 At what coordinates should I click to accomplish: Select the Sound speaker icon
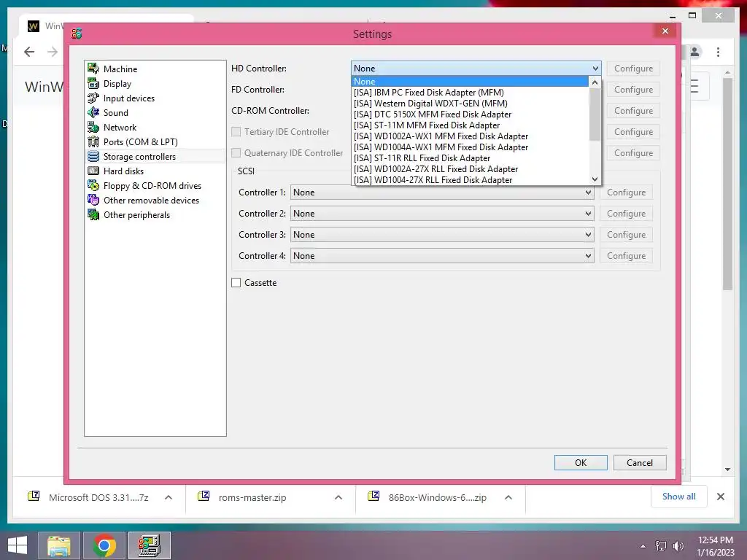click(93, 112)
